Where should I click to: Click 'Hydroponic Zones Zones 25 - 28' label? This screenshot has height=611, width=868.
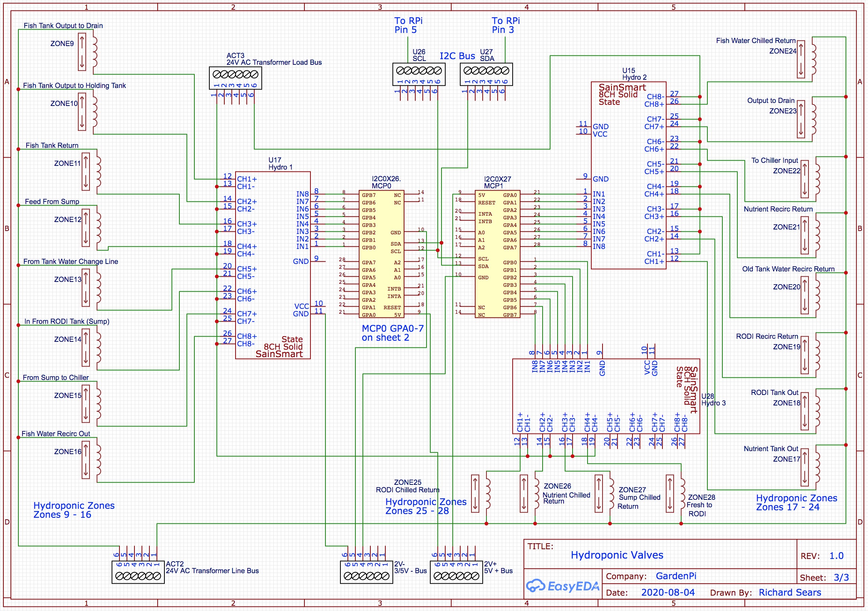pos(426,506)
